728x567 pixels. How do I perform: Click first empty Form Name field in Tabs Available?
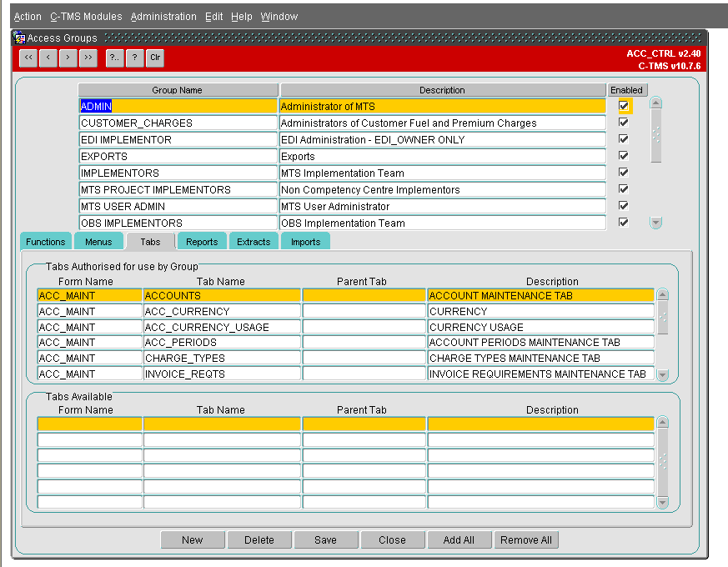89,424
